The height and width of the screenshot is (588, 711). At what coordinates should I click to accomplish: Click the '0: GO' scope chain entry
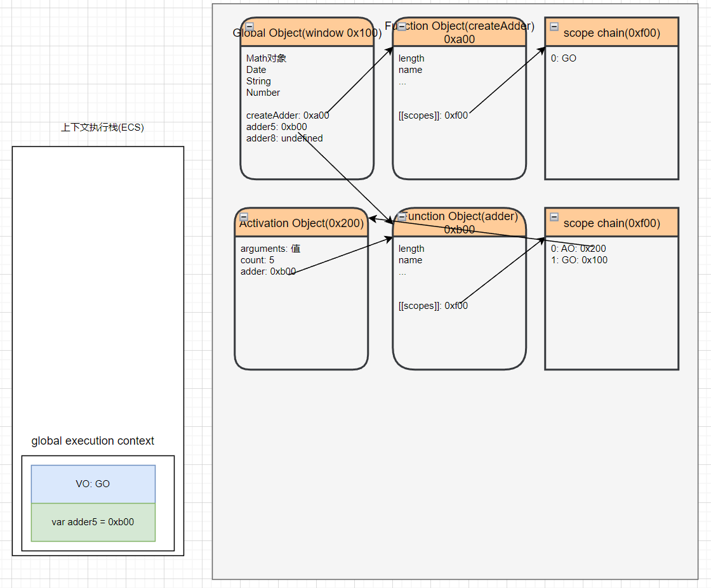(564, 58)
